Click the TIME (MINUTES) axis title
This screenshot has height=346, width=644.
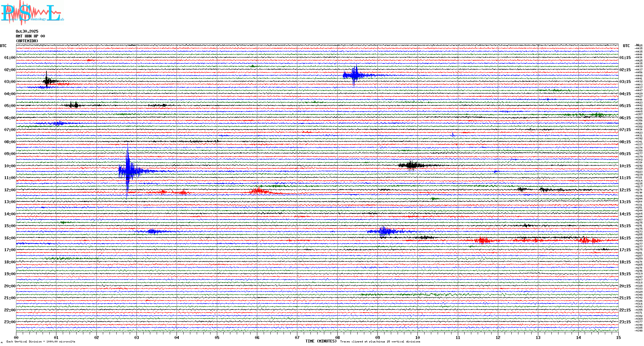click(321, 341)
